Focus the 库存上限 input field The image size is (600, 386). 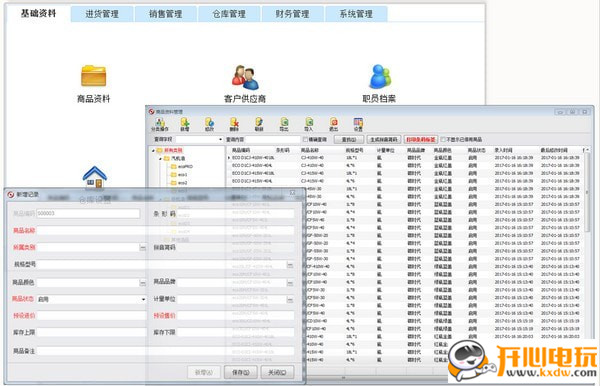tap(91, 332)
